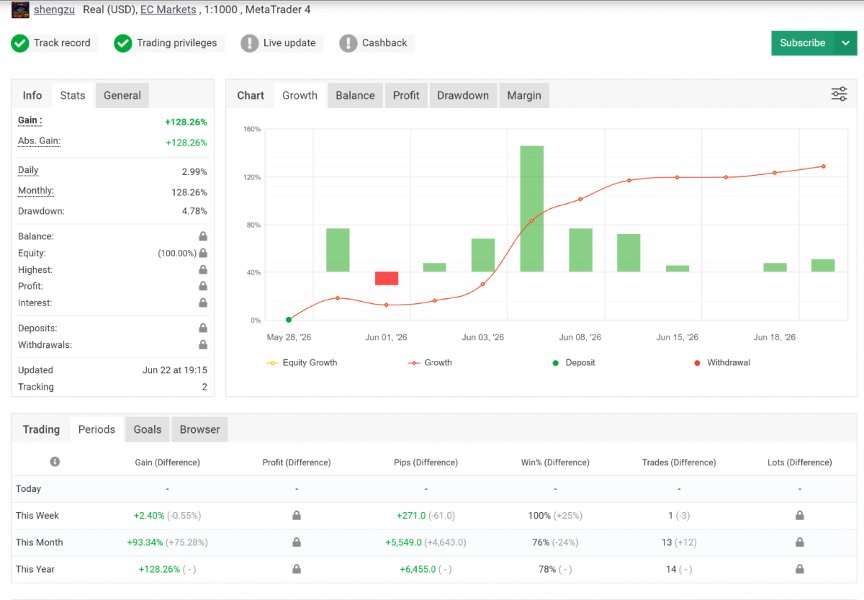Image resolution: width=864 pixels, height=600 pixels.
Task: Click the green deposit marker on chart
Action: pyautogui.click(x=289, y=320)
